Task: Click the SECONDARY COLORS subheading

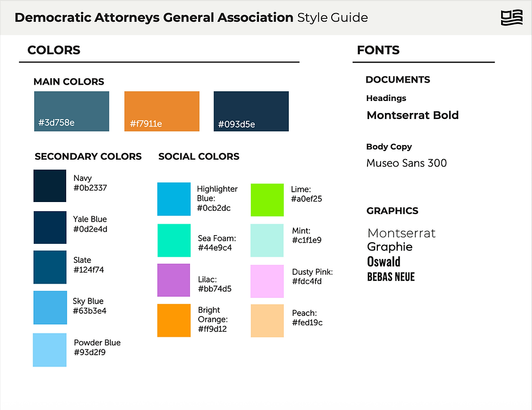Action: (x=88, y=156)
